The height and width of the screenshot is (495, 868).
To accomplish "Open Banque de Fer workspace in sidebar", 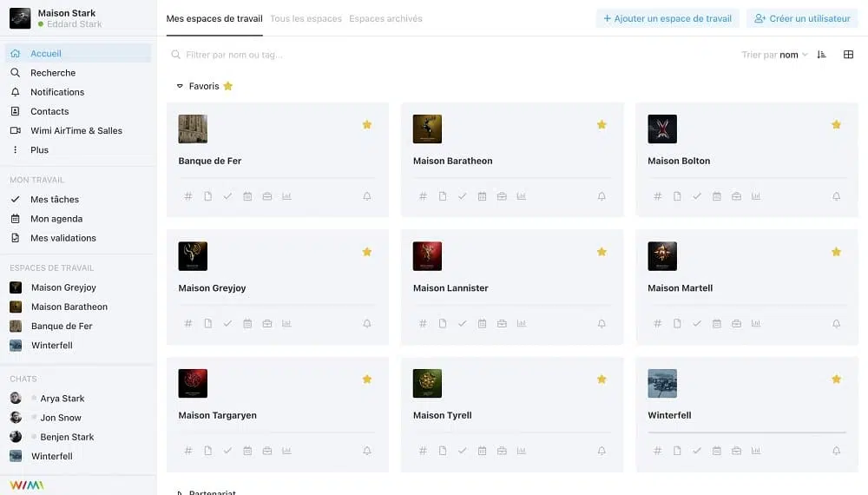I will [x=78, y=327].
